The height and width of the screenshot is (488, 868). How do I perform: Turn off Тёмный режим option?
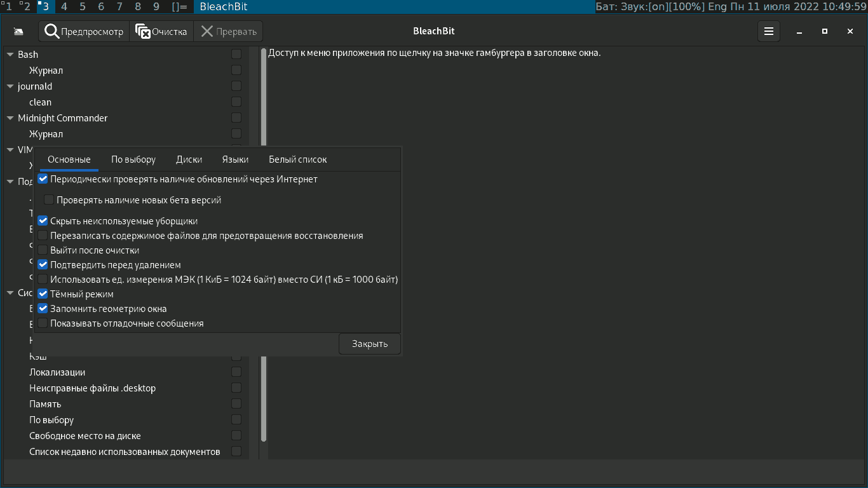[x=43, y=294]
